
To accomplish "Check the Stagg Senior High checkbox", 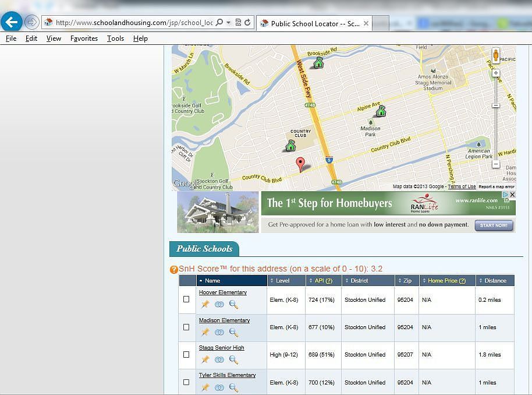I will [x=186, y=355].
